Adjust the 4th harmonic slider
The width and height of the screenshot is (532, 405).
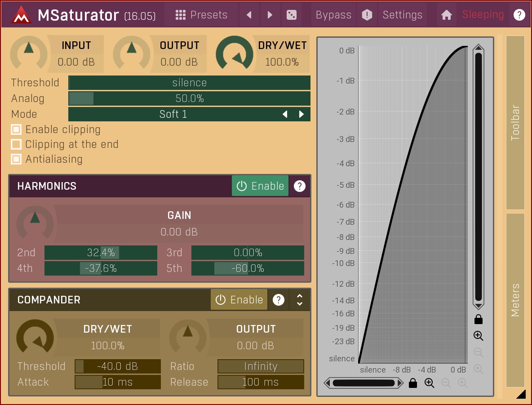[x=101, y=268]
